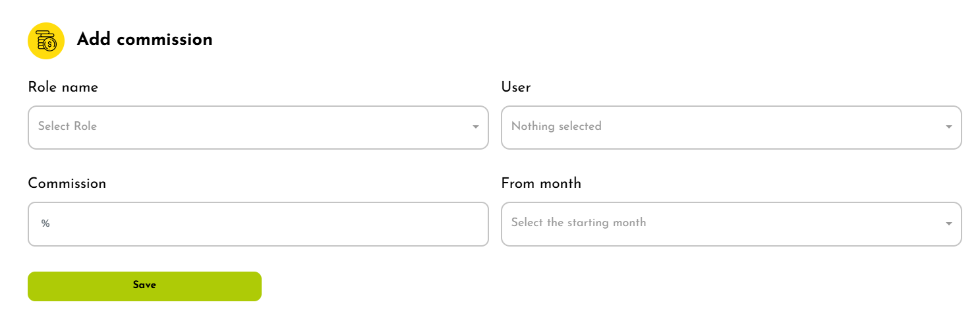The image size is (980, 325).
Task: Click the "User" field label
Action: click(515, 87)
